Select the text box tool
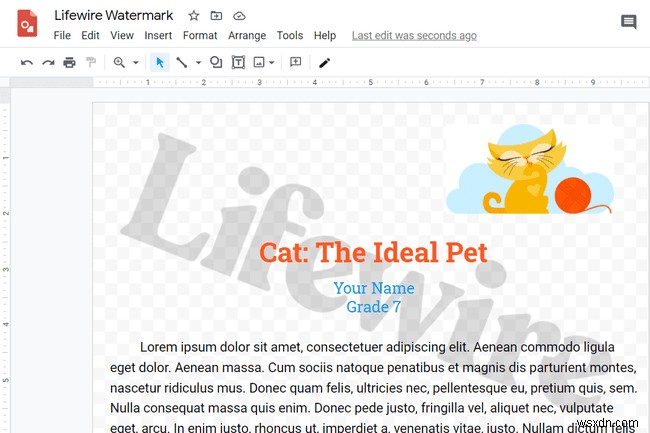650x433 pixels. click(x=238, y=62)
